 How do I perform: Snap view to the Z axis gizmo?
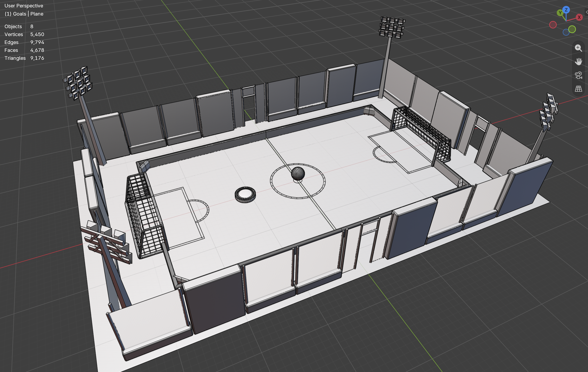tap(566, 10)
